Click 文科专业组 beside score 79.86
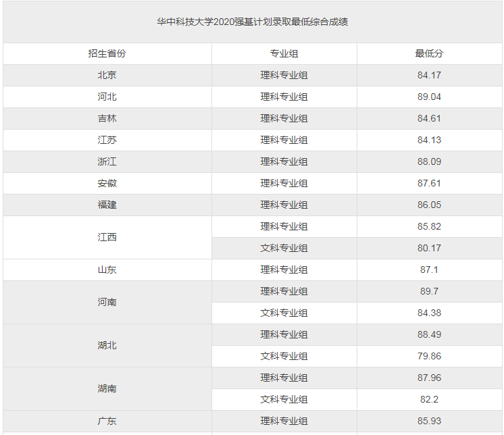The height and width of the screenshot is (435, 504). coord(284,356)
